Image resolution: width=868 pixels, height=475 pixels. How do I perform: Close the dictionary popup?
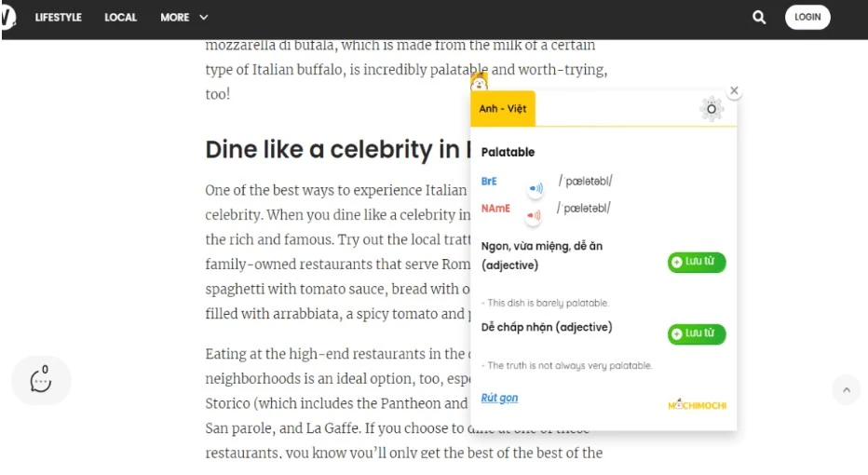tap(734, 90)
